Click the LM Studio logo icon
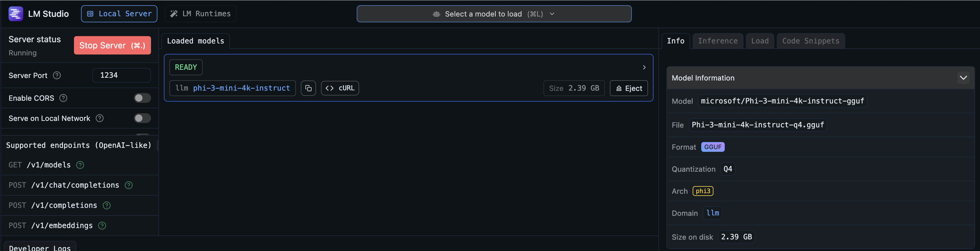This screenshot has width=980, height=251. (16, 14)
